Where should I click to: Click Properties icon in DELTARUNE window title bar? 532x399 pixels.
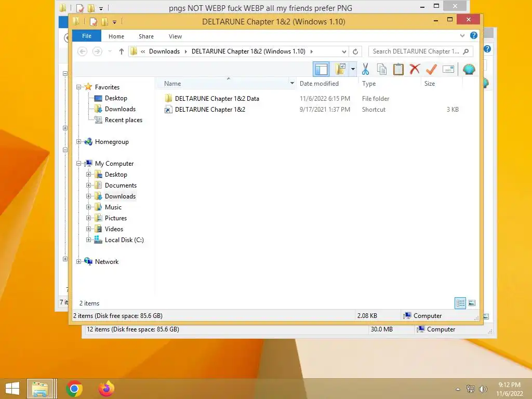point(93,22)
